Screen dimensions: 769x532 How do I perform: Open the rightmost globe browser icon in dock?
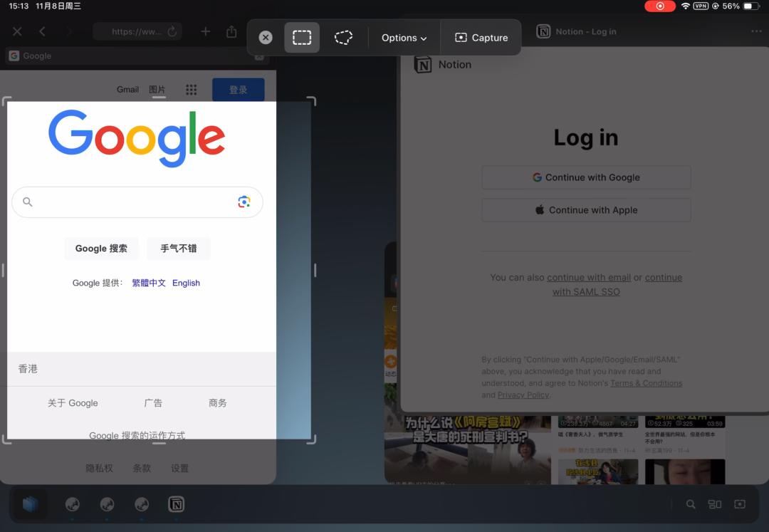tap(142, 504)
